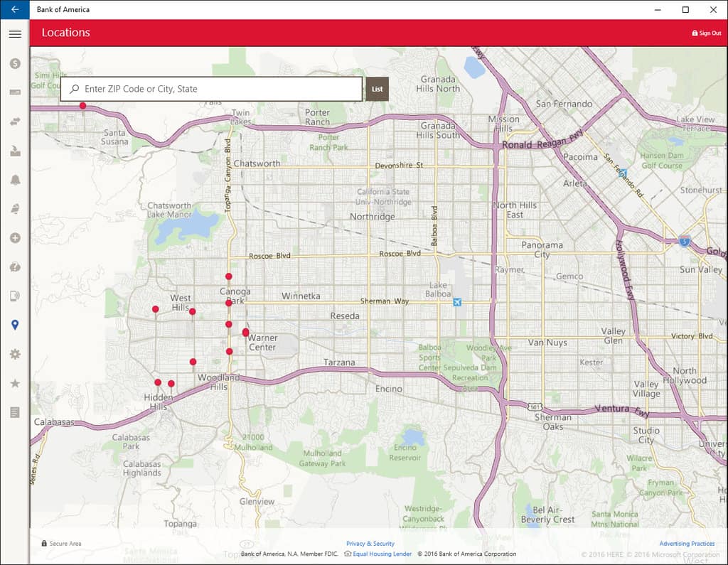Screen dimensions: 728x565
Task: Open the mobile phone signal icon
Action: [15, 296]
